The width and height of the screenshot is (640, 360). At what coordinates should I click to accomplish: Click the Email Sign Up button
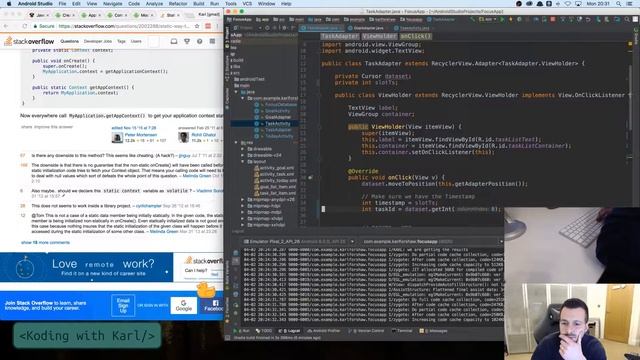pyautogui.click(x=123, y=305)
